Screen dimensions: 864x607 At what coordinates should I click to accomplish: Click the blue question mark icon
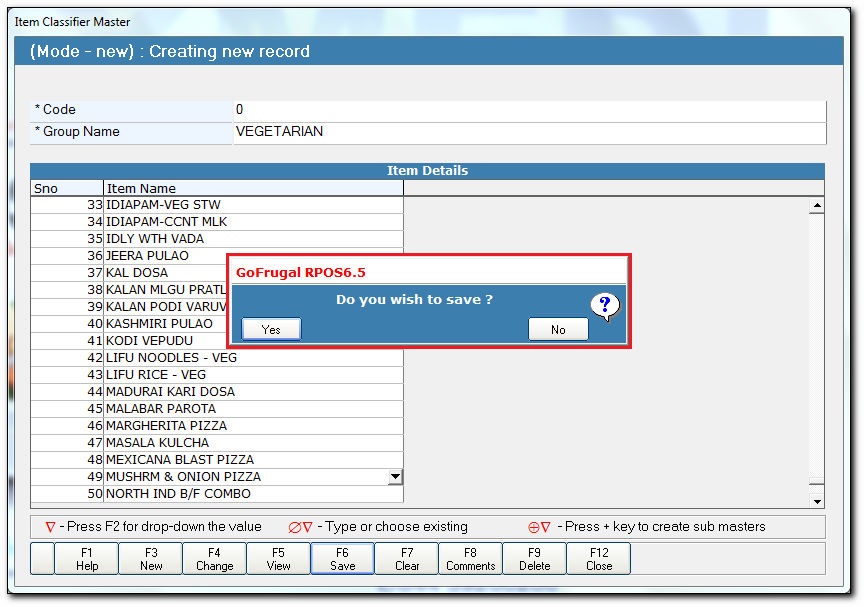[604, 306]
